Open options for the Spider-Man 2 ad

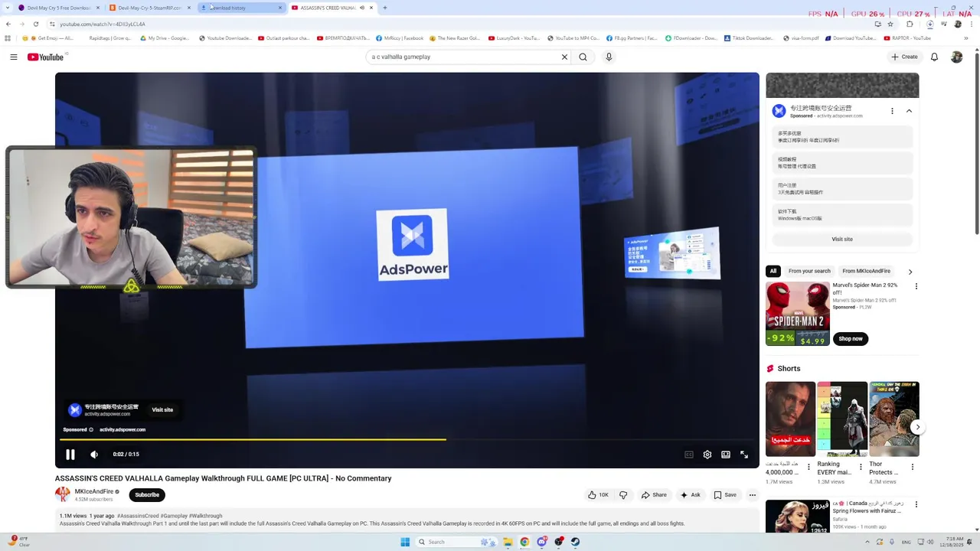point(916,287)
